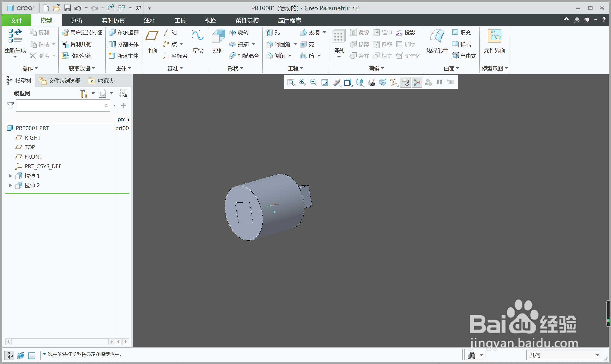This screenshot has width=611, height=364.
Task: Open the 编辑 group dropdown
Action: (376, 68)
